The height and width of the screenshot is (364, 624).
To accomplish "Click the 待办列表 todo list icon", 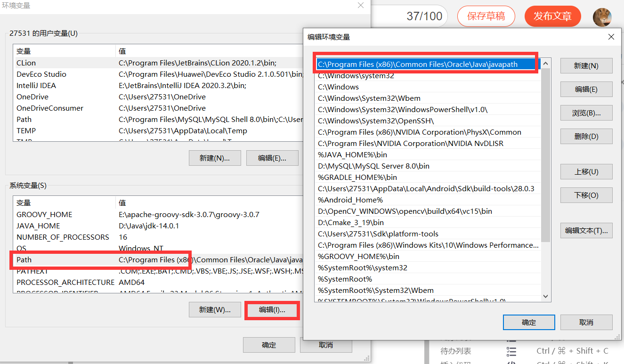I will point(511,351).
